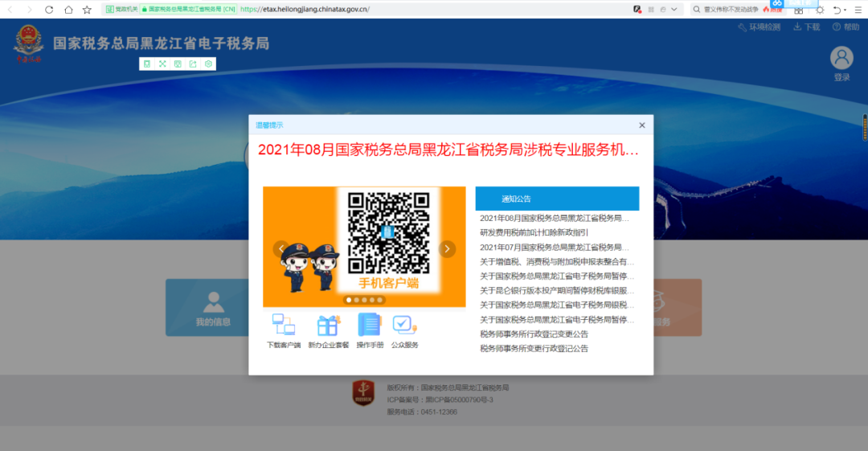Viewport: 868px width, 451px height.
Task: Open notice 关于昆仑银行版本投产期间暂停财税库银
Action: point(557,290)
